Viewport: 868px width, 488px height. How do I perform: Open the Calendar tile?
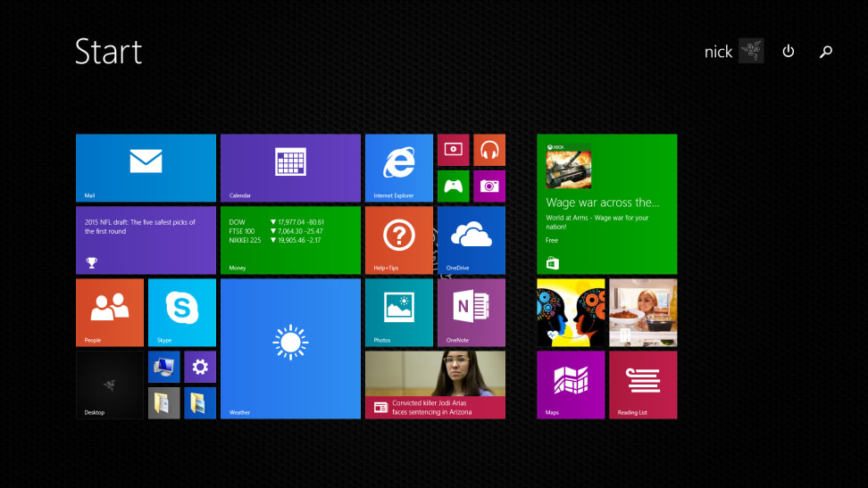point(290,168)
